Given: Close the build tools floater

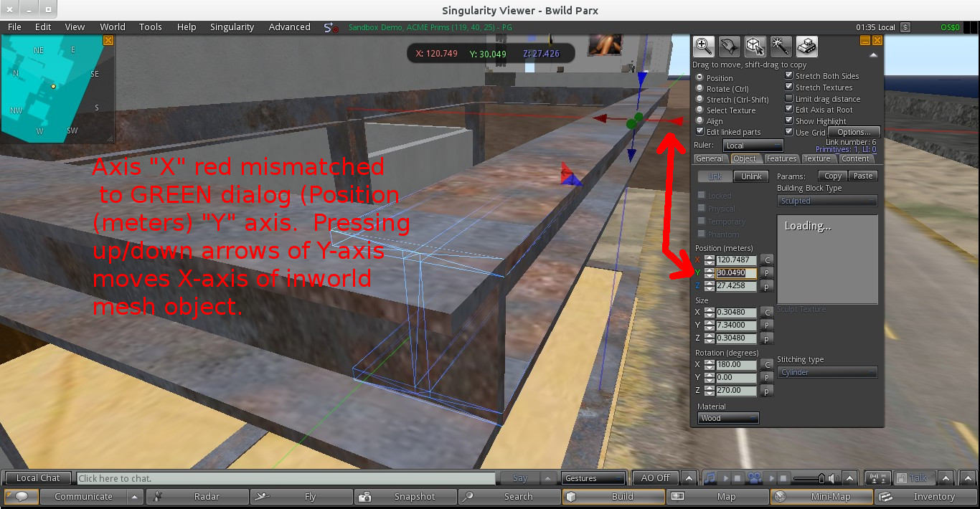Looking at the screenshot, I should (x=877, y=41).
